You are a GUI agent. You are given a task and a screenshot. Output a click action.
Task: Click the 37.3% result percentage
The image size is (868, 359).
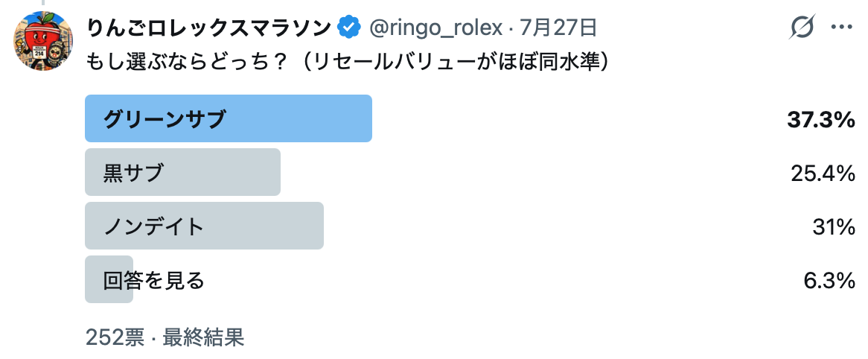822,119
